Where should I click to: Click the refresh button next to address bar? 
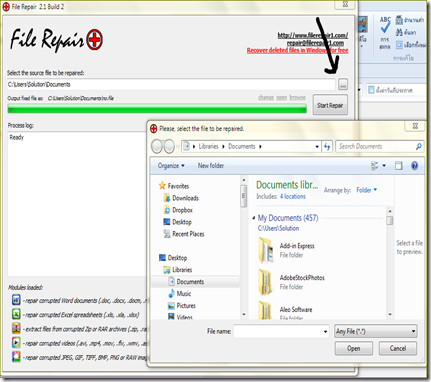pyautogui.click(x=327, y=146)
